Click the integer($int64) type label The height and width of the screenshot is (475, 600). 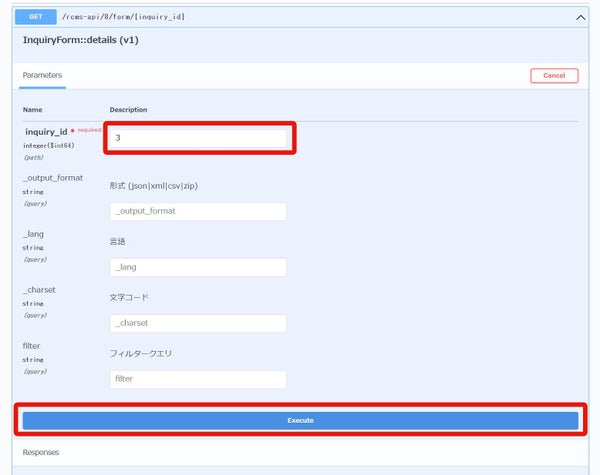point(49,145)
